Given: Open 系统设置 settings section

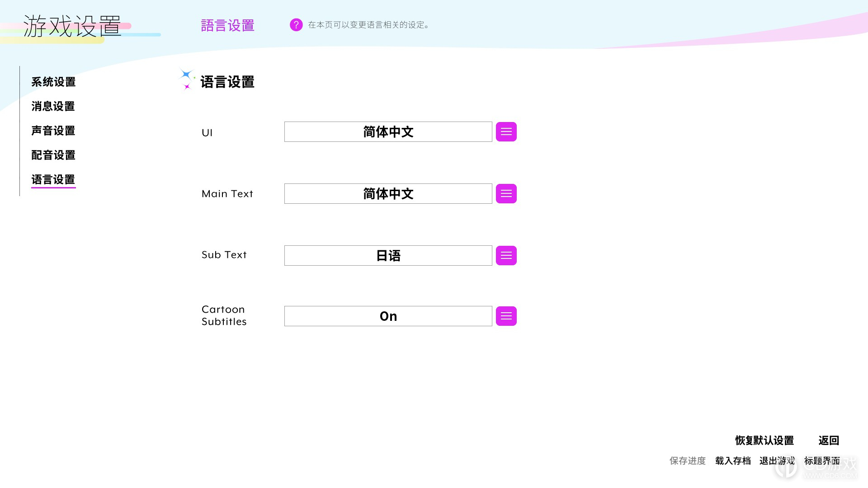Looking at the screenshot, I should point(53,82).
